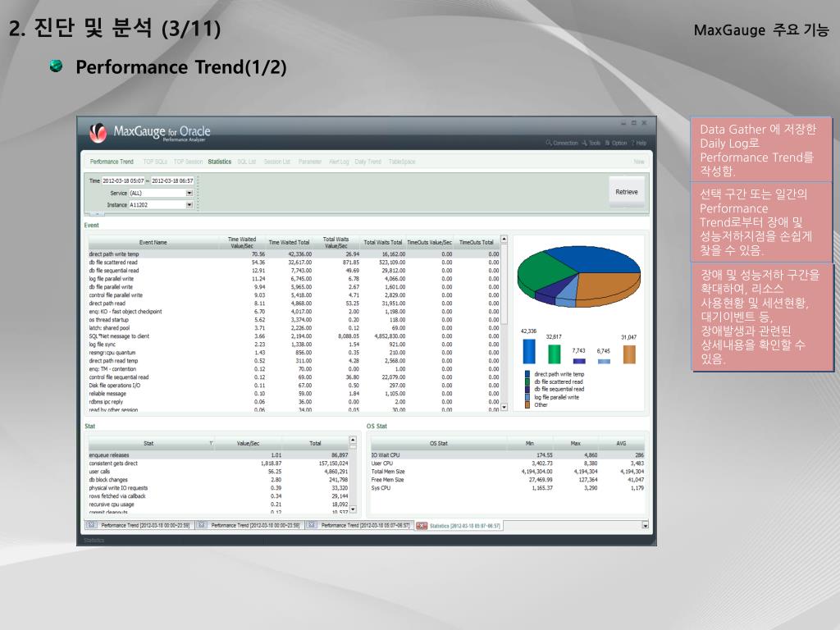Open the TableSpace tab
840x630 pixels.
[x=402, y=162]
